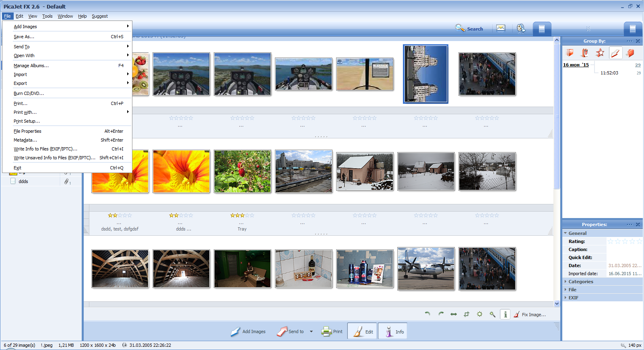Click the film reel slideshow icon

click(x=521, y=28)
